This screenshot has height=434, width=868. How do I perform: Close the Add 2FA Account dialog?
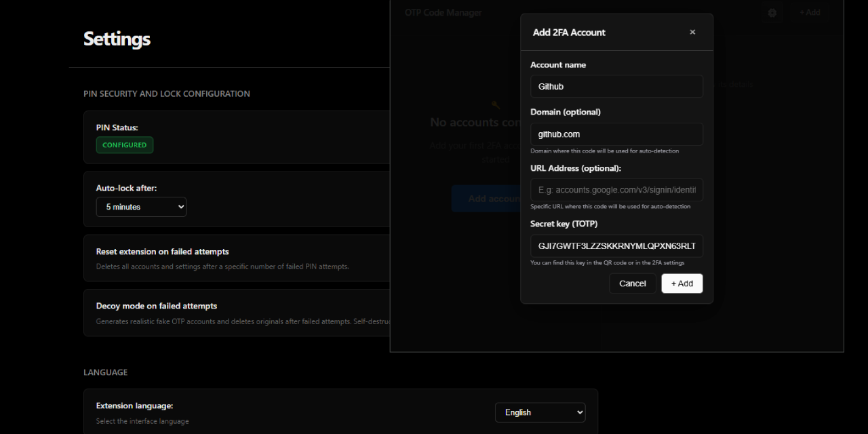point(692,32)
